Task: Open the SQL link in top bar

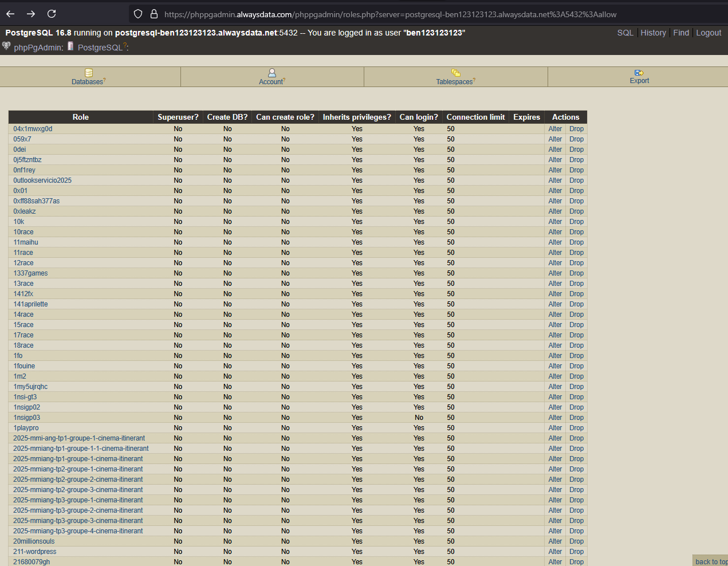Action: [x=625, y=33]
